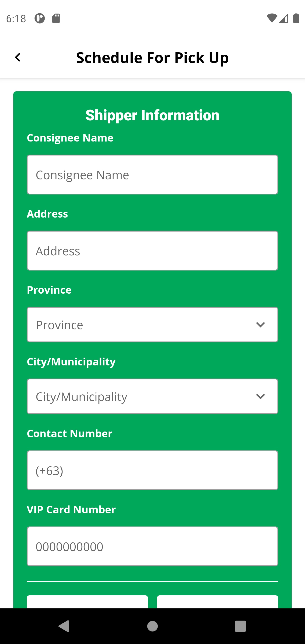Tap the Android recent apps square

pos(240,626)
